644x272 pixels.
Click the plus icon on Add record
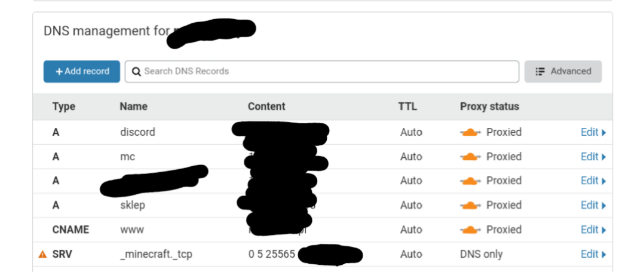tap(59, 71)
